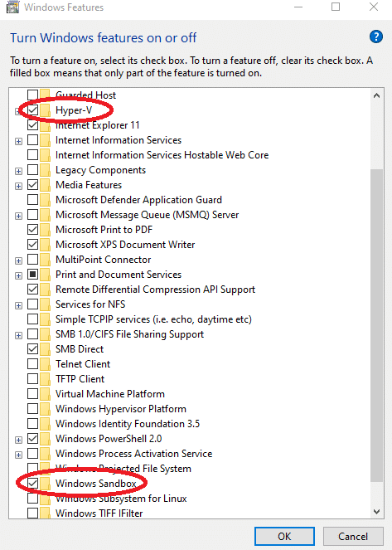This screenshot has width=392, height=550.
Task: Expand the Internet Information Services node
Action: click(x=18, y=141)
